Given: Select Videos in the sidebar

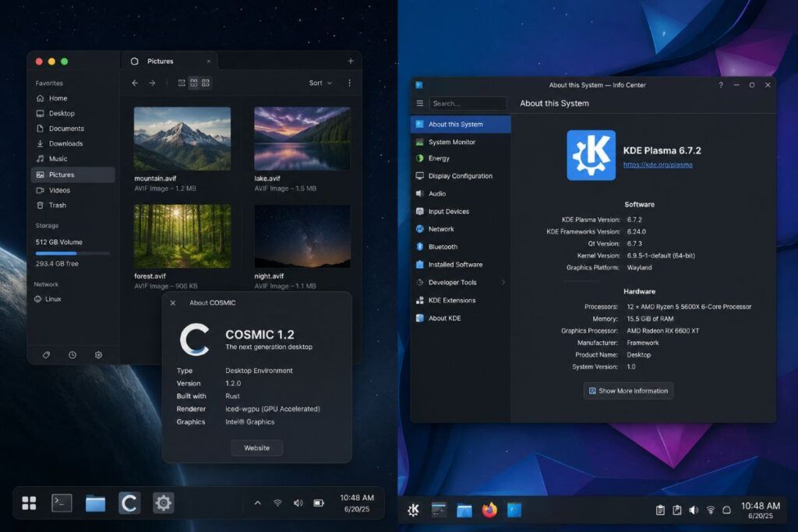Looking at the screenshot, I should click(72, 190).
